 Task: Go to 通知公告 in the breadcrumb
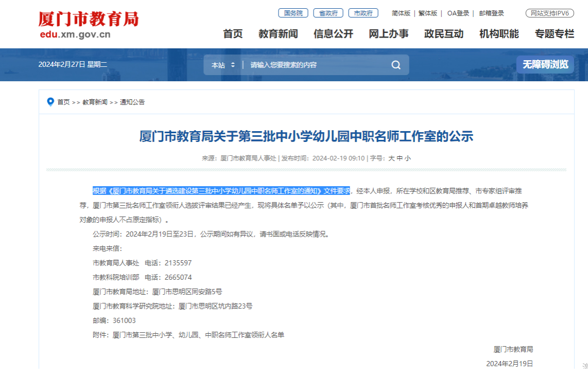pyautogui.click(x=132, y=102)
